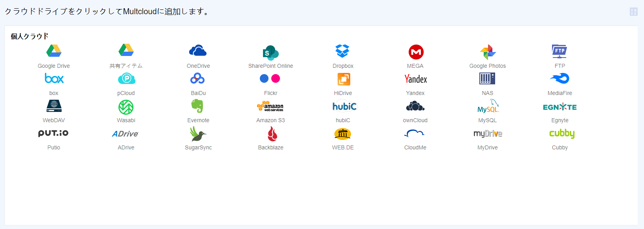
Task: Add OneDrive cloud drive
Action: (198, 51)
